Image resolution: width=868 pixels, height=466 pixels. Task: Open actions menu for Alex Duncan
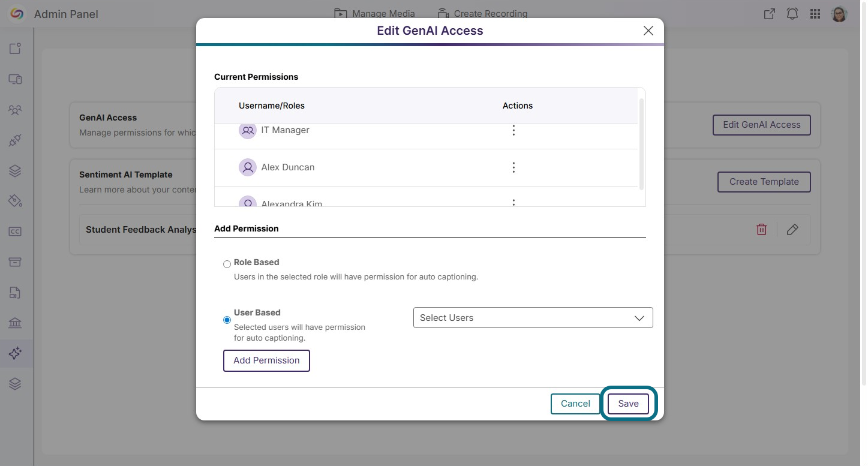pos(513,167)
